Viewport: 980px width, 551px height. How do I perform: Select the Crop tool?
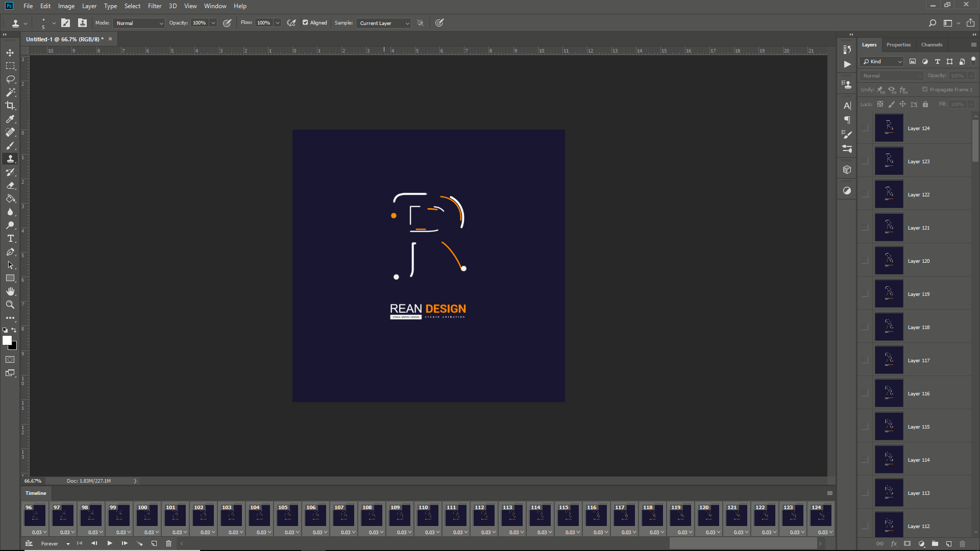10,106
